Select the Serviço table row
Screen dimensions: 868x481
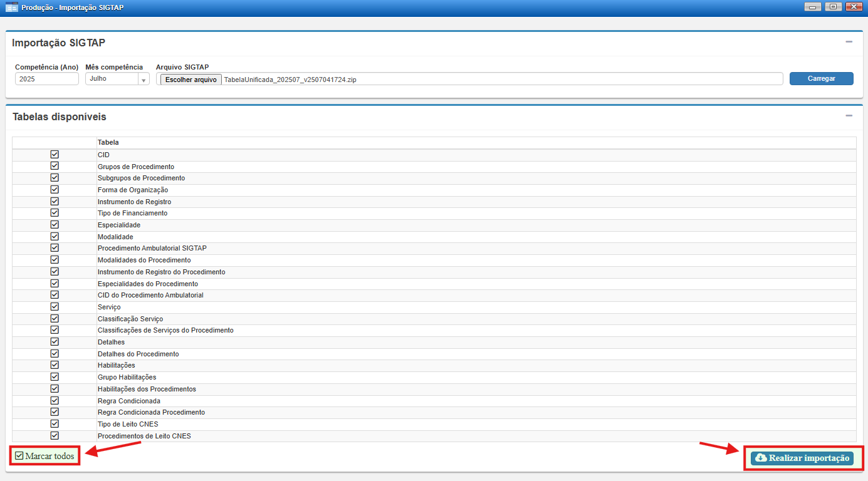[x=109, y=307]
